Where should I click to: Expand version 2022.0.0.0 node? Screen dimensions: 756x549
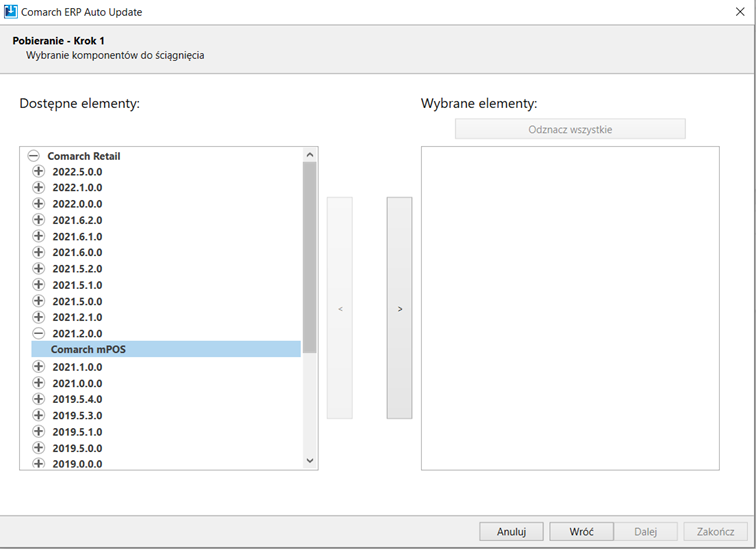pos(39,203)
